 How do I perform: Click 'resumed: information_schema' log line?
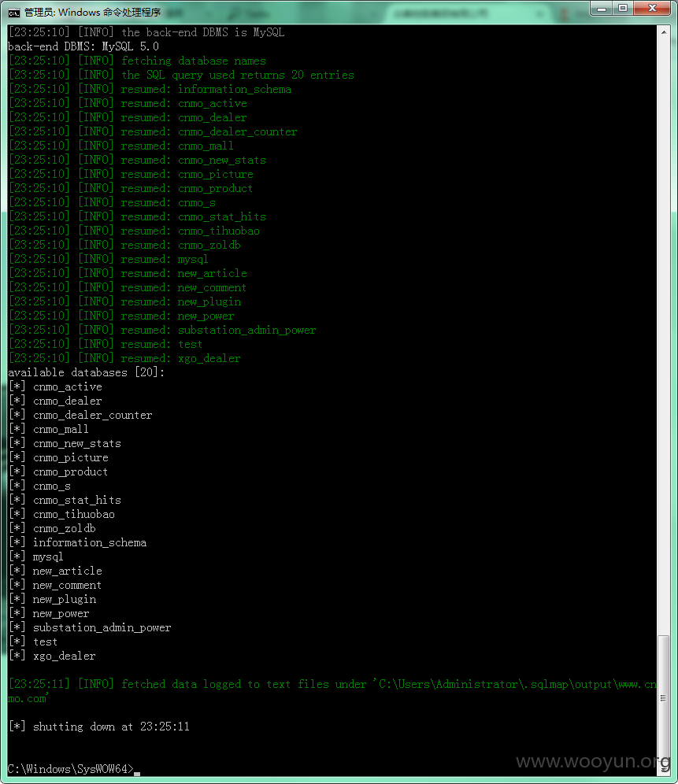point(150,89)
